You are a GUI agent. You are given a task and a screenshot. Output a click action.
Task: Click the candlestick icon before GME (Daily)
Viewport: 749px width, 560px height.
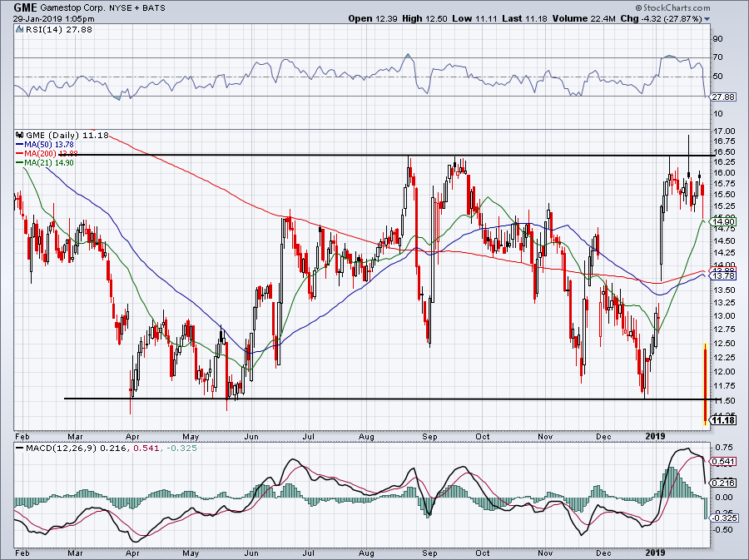pyautogui.click(x=20, y=135)
